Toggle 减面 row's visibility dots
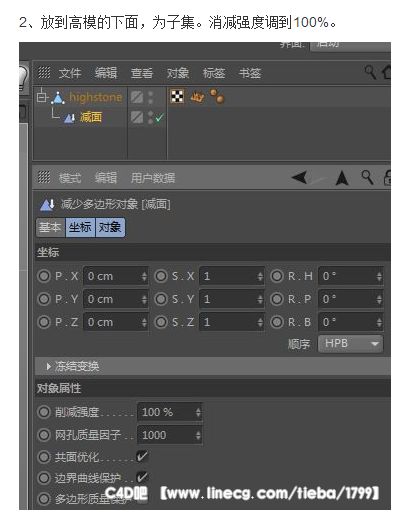This screenshot has width=405, height=510. tap(151, 117)
